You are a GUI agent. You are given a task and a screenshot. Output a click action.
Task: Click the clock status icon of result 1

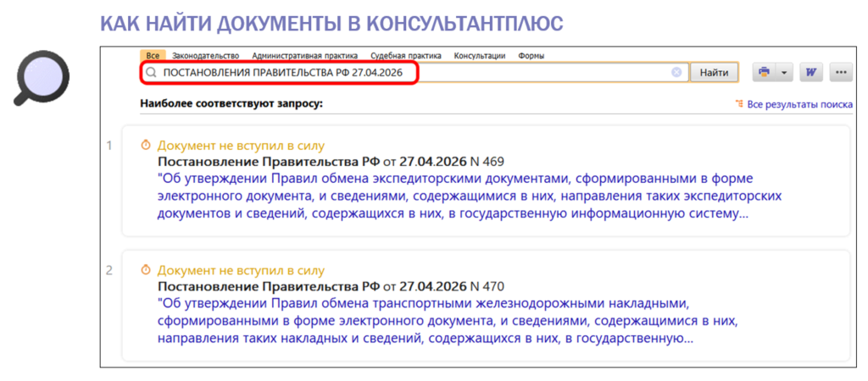click(146, 145)
